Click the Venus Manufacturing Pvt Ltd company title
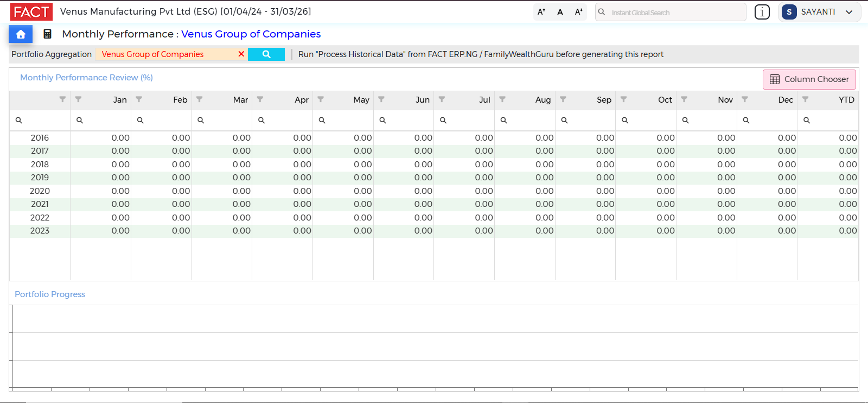Screen dimensions: 868x403 [186, 11]
